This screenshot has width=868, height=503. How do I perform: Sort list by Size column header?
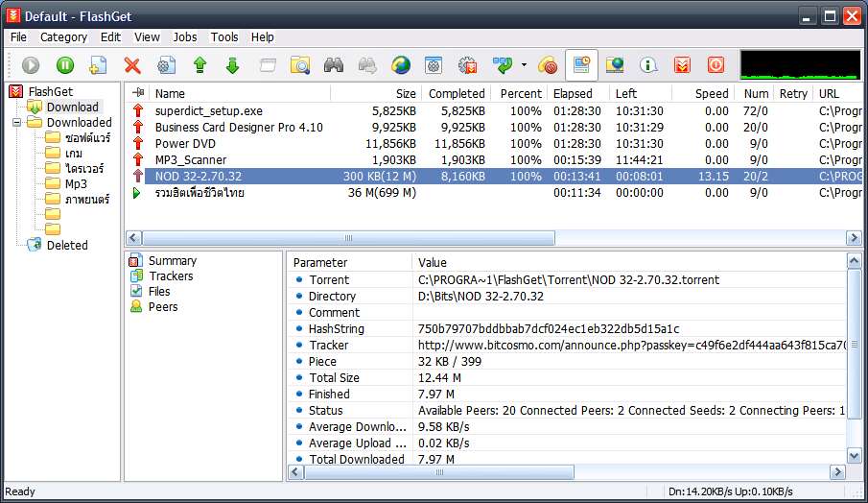[x=376, y=94]
